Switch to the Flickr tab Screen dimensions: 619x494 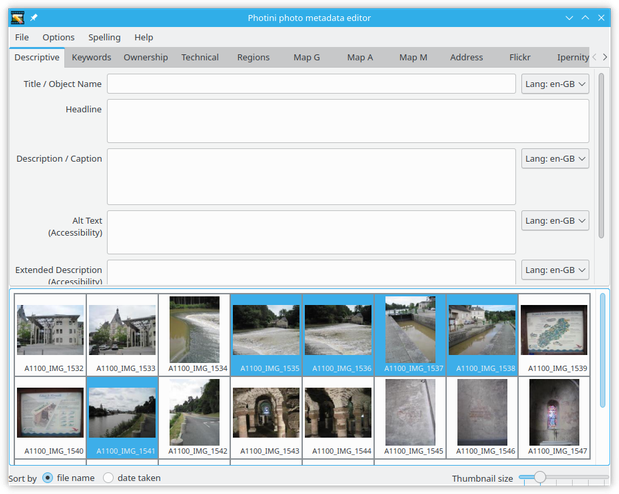click(x=520, y=58)
